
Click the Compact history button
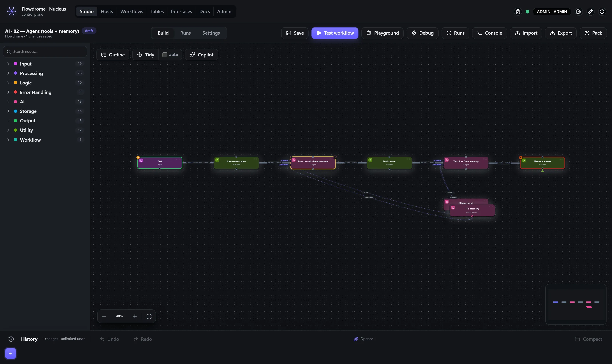click(589, 339)
